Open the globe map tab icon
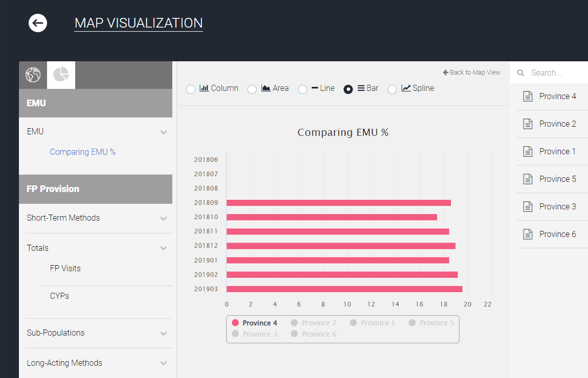 [33, 75]
